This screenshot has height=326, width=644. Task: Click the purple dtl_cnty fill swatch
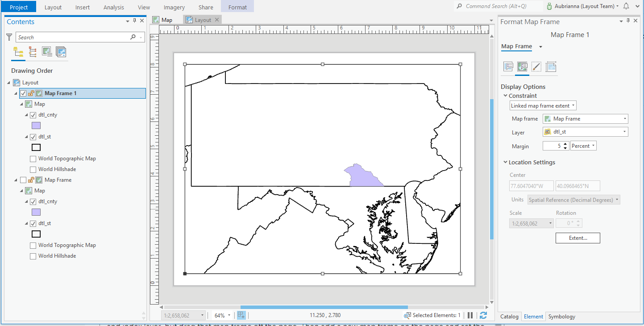click(x=36, y=125)
